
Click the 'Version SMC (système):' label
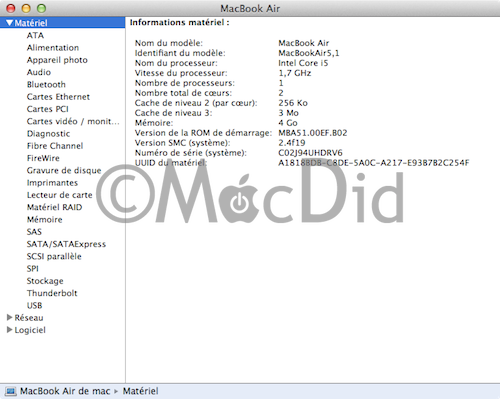click(183, 143)
